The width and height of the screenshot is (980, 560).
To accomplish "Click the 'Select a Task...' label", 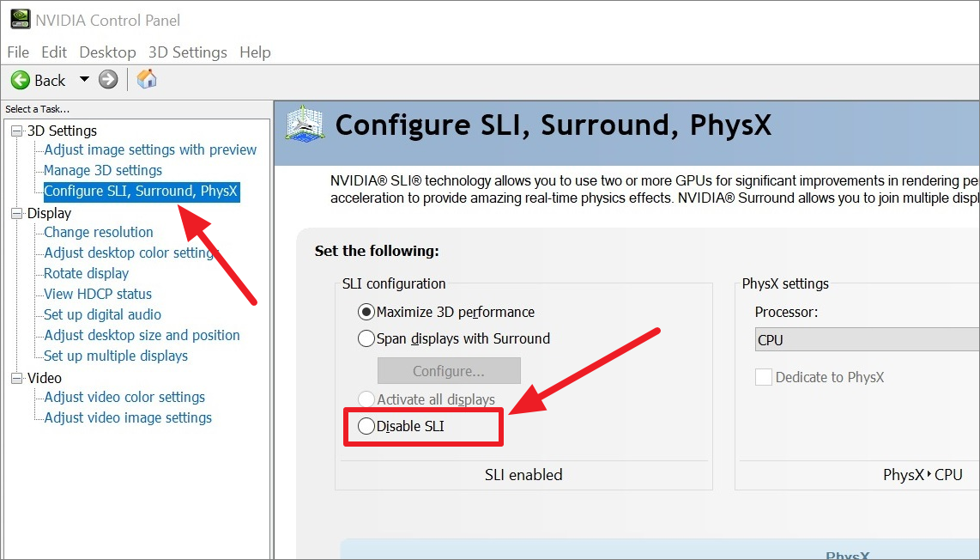I will 38,109.
